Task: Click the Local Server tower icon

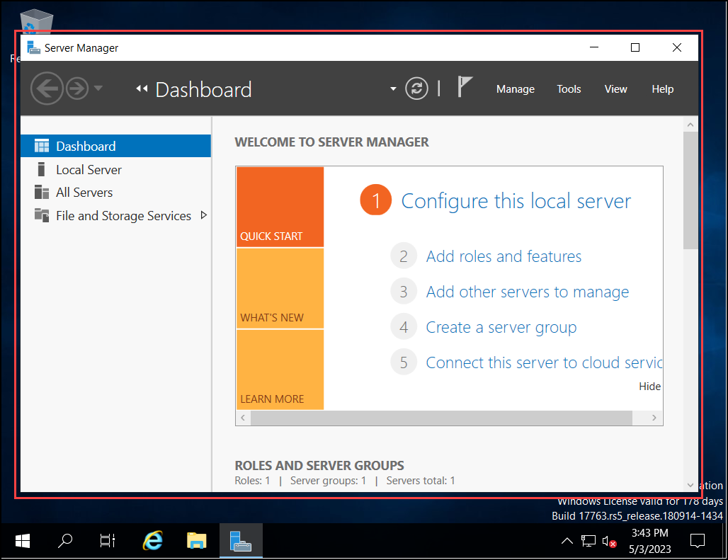Action: point(41,169)
